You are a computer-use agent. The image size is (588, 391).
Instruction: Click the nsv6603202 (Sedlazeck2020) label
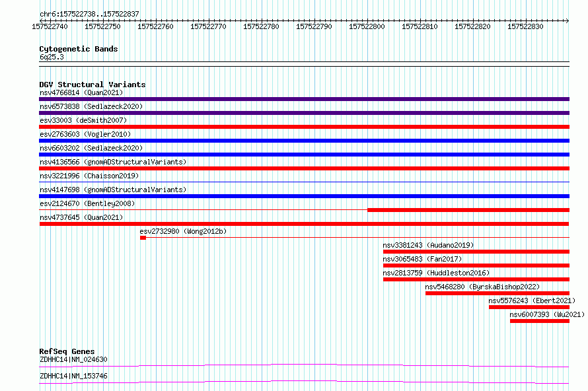click(x=91, y=148)
